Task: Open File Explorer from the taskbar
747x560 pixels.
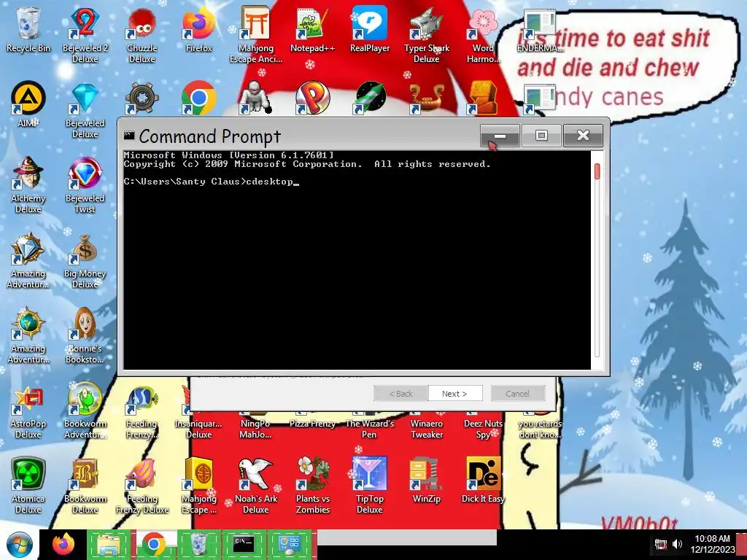Action: click(109, 544)
